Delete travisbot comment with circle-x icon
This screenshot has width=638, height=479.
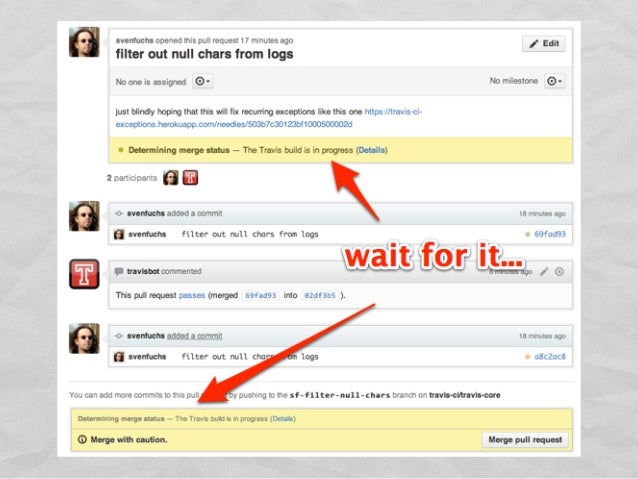pyautogui.click(x=559, y=271)
